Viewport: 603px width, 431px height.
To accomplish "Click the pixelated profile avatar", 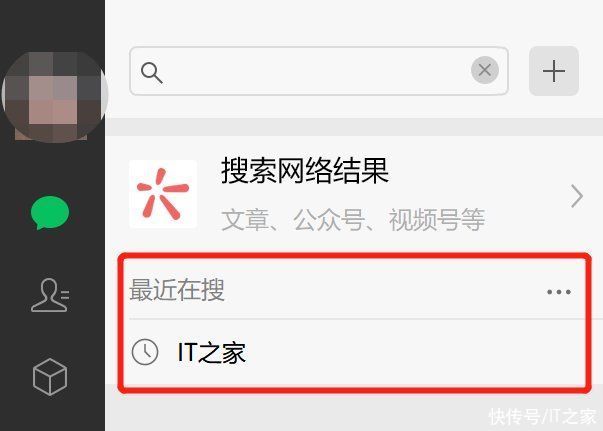I will coord(54,96).
